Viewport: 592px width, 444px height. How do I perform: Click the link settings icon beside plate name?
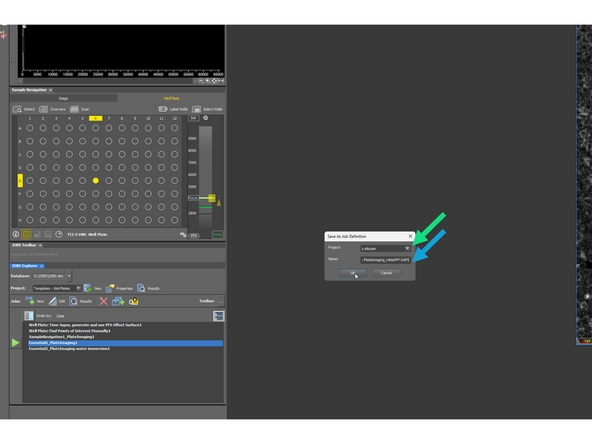tap(183, 234)
